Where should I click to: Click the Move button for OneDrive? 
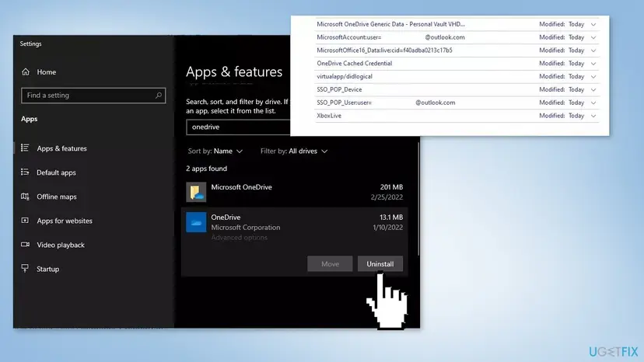(x=330, y=264)
